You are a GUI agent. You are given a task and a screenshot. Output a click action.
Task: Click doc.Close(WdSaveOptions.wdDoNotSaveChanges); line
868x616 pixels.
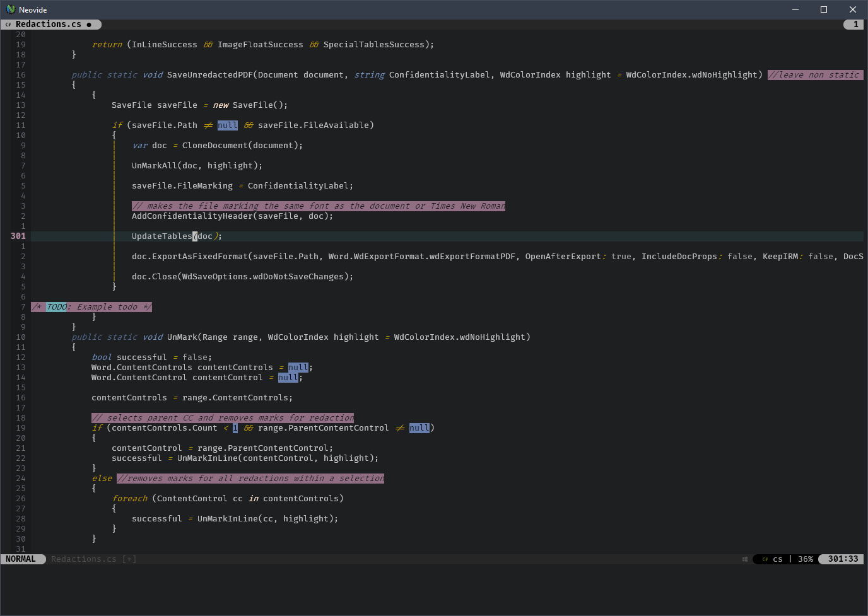242,277
